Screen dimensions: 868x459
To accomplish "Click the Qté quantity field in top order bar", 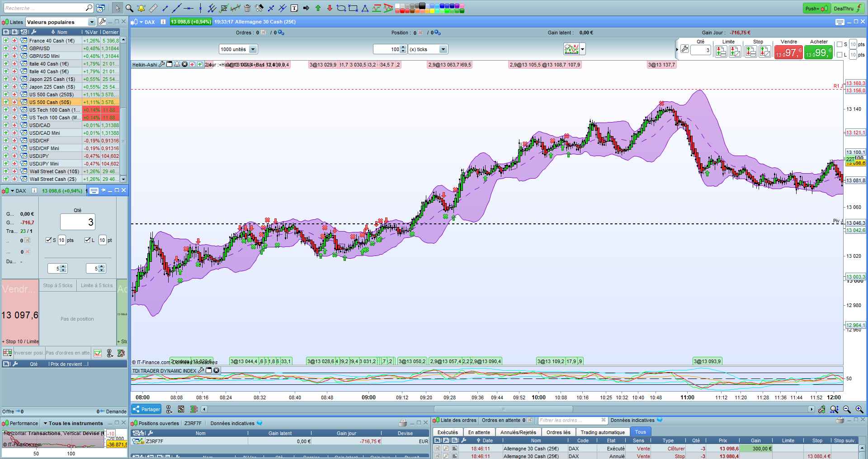I will (x=701, y=50).
